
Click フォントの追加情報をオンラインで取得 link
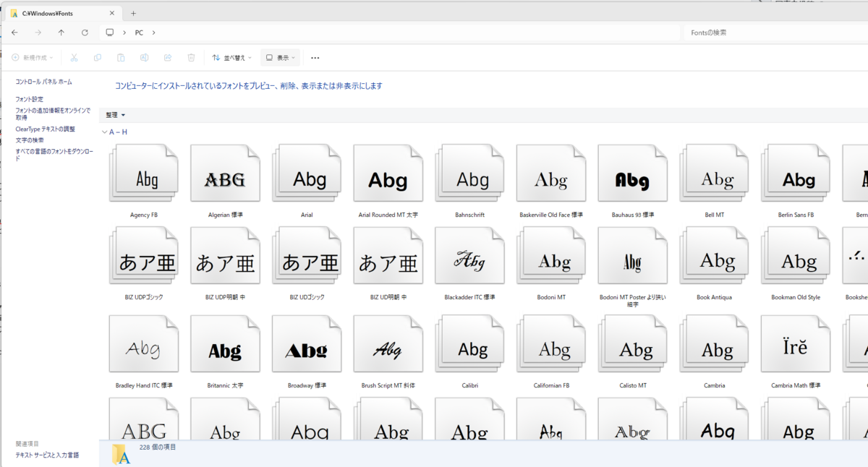[54, 113]
